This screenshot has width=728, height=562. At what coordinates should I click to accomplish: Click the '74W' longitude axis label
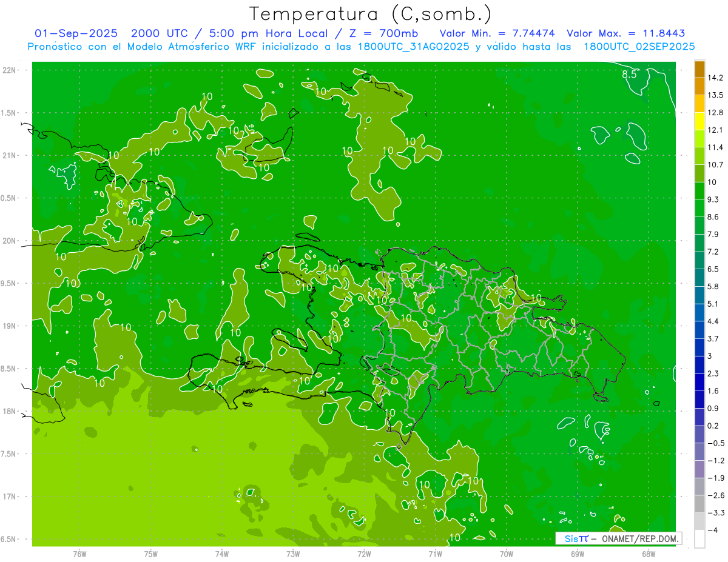click(222, 554)
